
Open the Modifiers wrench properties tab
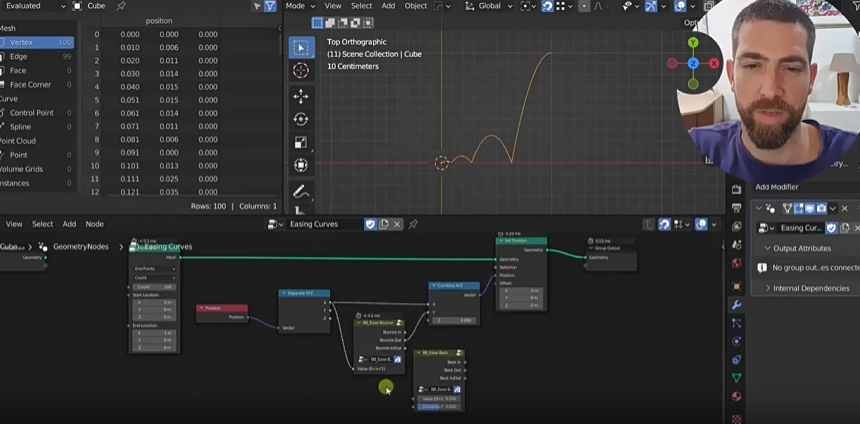737,304
